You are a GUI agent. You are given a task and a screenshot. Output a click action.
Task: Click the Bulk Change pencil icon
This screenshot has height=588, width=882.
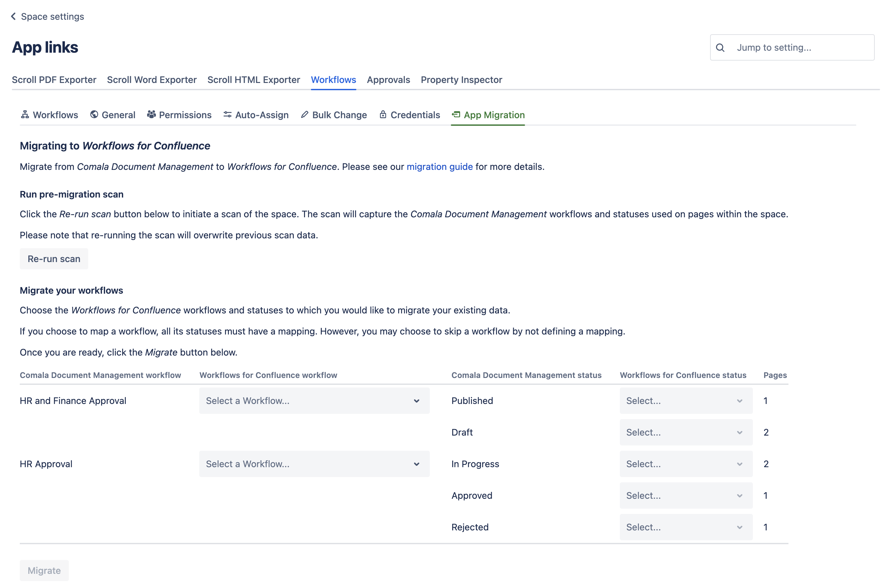[305, 114]
